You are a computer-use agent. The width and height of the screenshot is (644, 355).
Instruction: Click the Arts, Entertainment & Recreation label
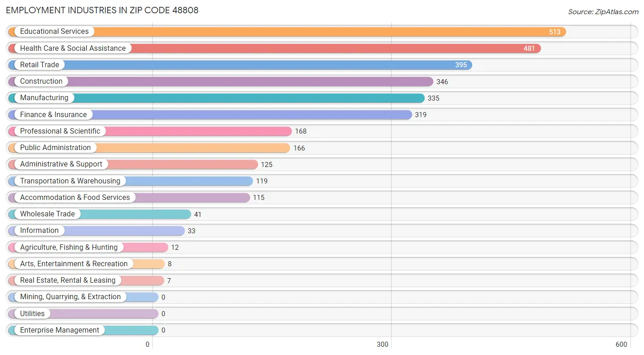click(74, 264)
